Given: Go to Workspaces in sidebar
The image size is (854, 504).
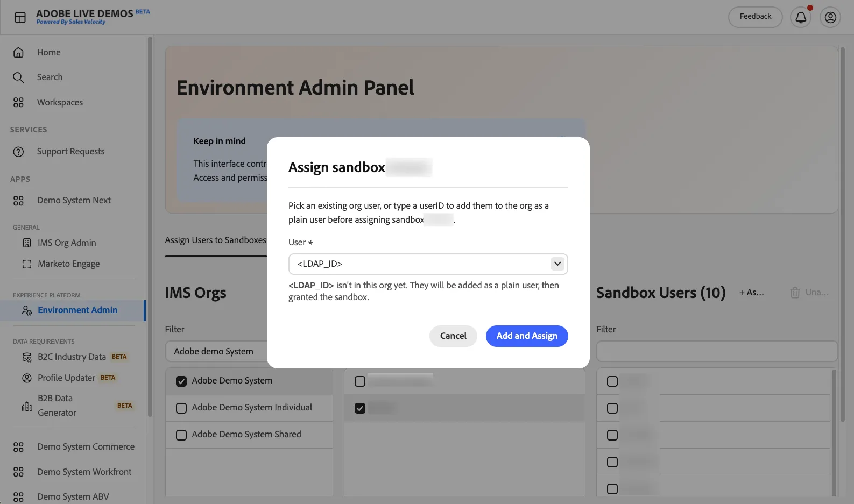Looking at the screenshot, I should coord(60,102).
